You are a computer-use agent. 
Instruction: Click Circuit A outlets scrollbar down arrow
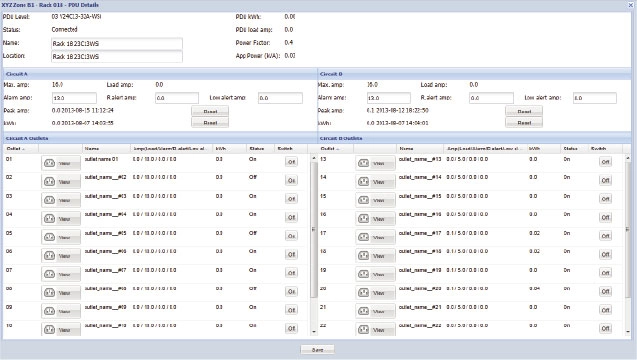pos(314,332)
